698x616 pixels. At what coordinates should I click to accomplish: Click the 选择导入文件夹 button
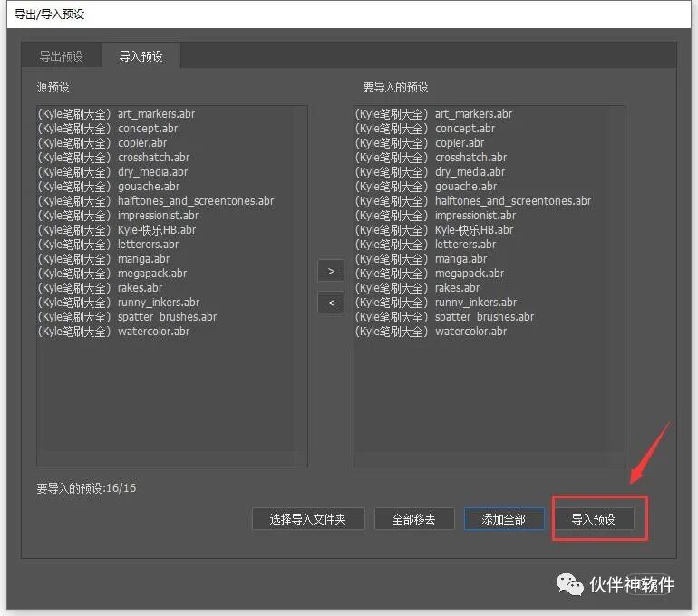coord(308,519)
